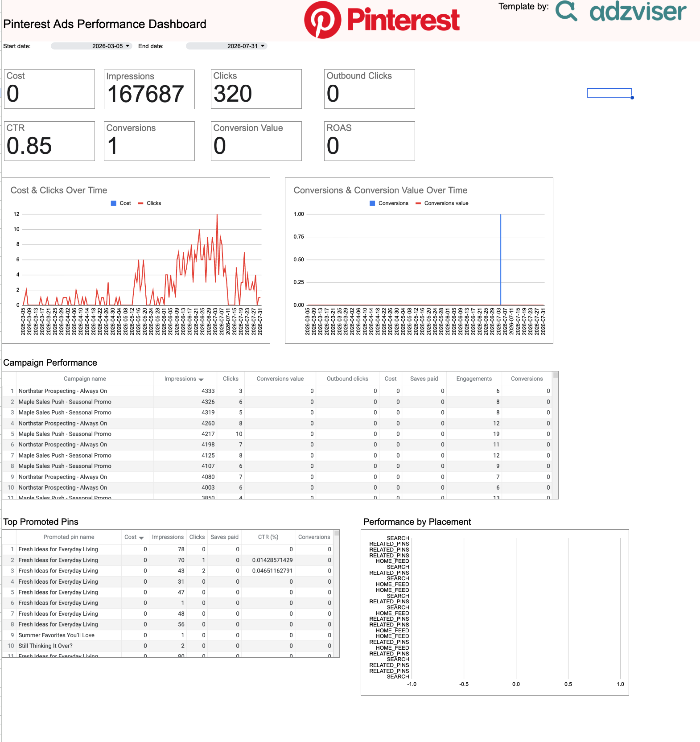Select the CTR scorecard showing 0.85
The height and width of the screenshot is (742, 700).
(x=49, y=141)
